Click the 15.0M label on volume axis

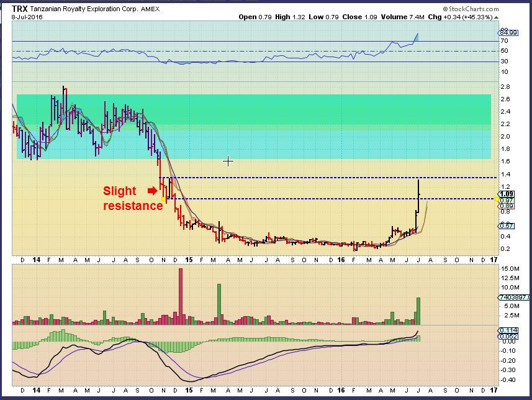pos(510,268)
